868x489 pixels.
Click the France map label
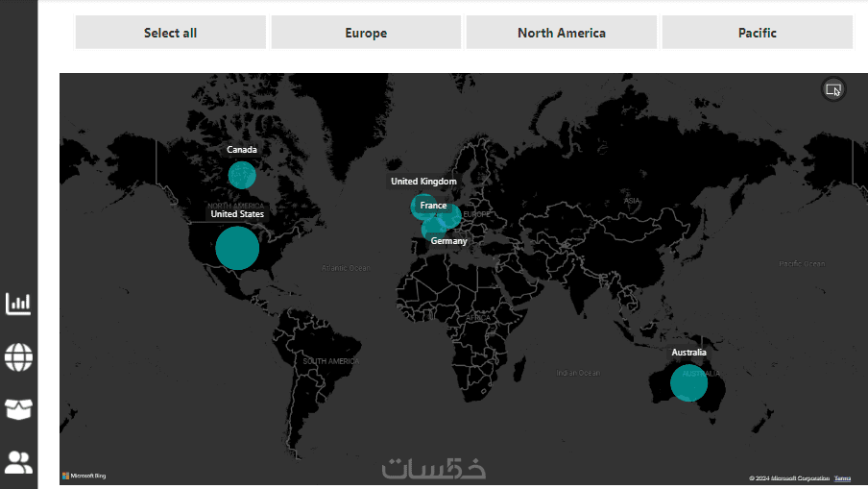(x=433, y=206)
